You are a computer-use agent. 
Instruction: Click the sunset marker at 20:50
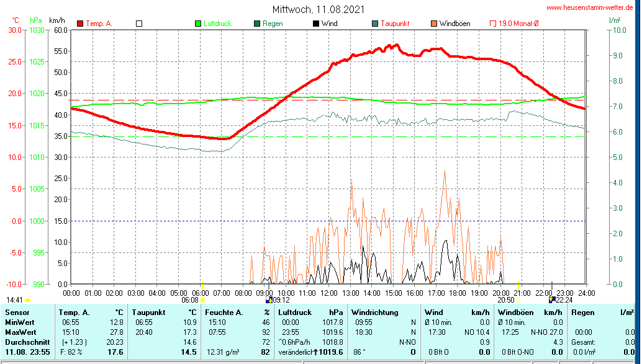(x=518, y=300)
